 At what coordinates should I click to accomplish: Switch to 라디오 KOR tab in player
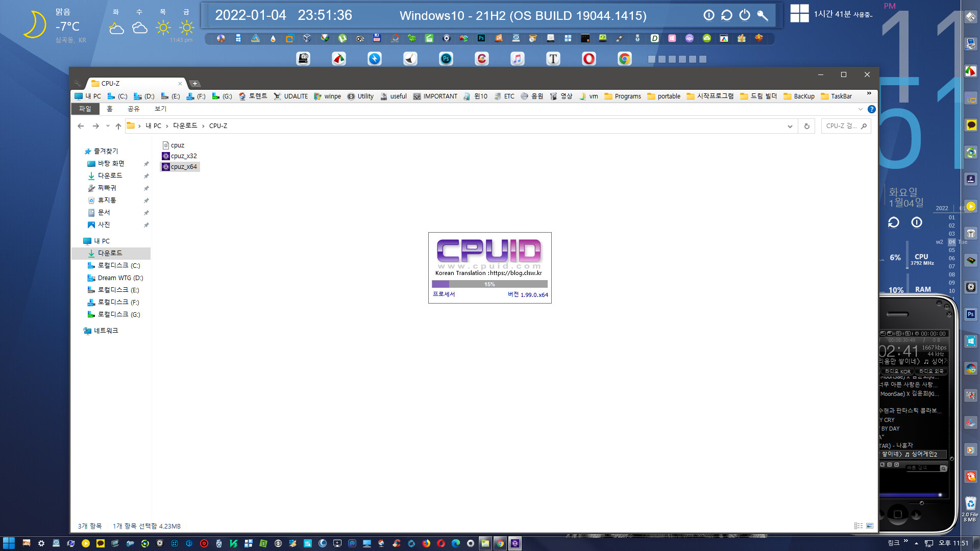click(x=897, y=371)
